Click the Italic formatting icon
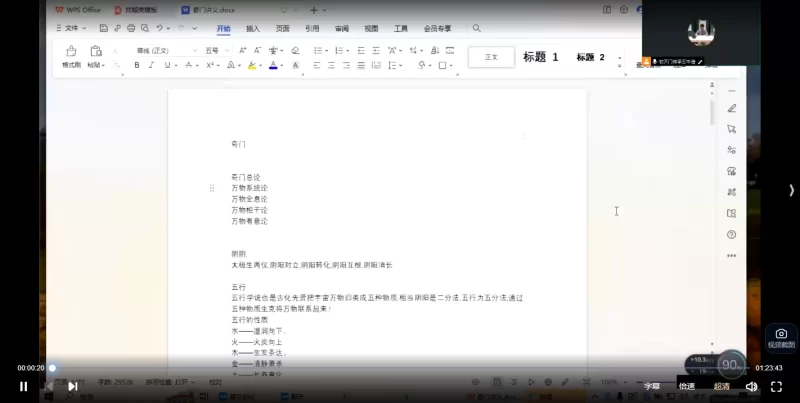Viewport: 800px width, 403px height. (152, 65)
